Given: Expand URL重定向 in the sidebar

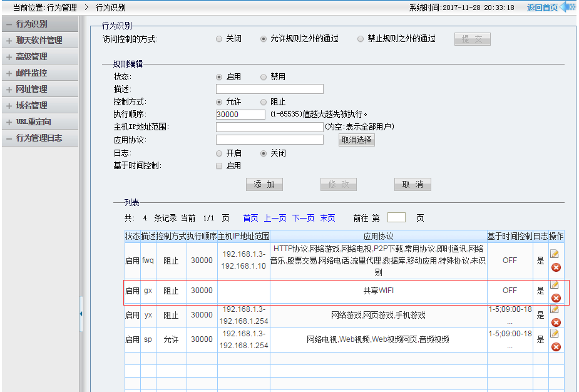Looking at the screenshot, I should tap(40, 121).
